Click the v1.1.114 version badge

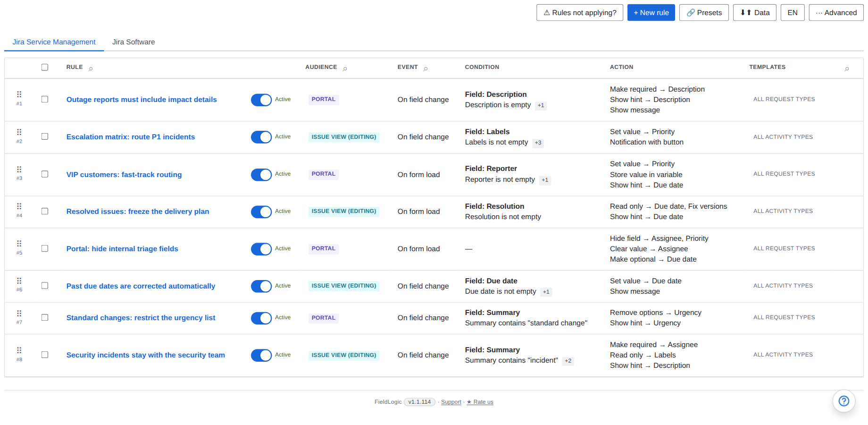point(419,402)
